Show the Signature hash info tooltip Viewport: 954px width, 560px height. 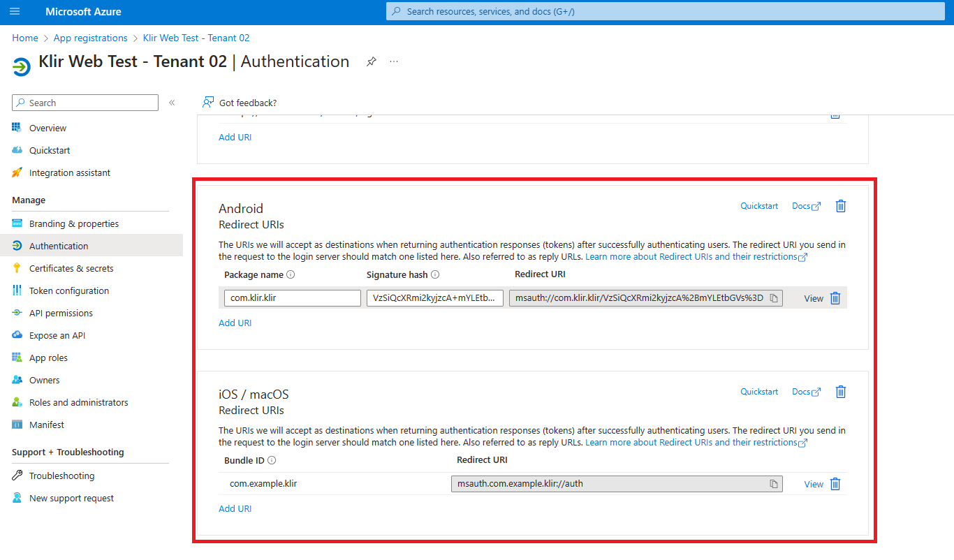click(435, 274)
